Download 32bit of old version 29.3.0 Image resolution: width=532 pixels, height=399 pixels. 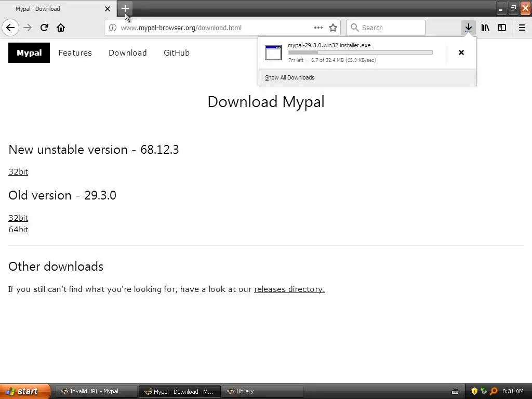18,218
